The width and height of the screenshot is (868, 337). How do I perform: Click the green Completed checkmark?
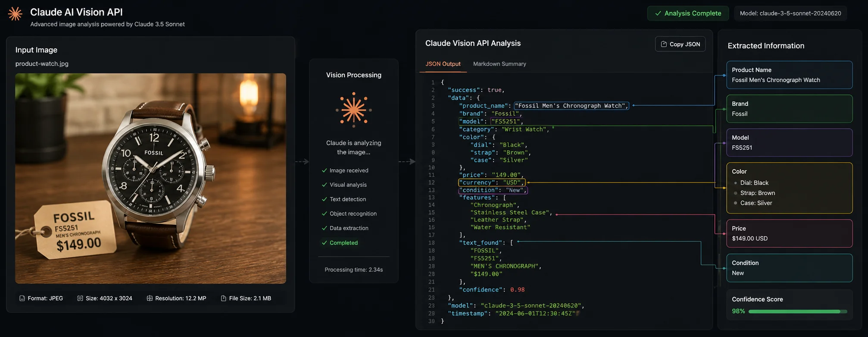[324, 243]
